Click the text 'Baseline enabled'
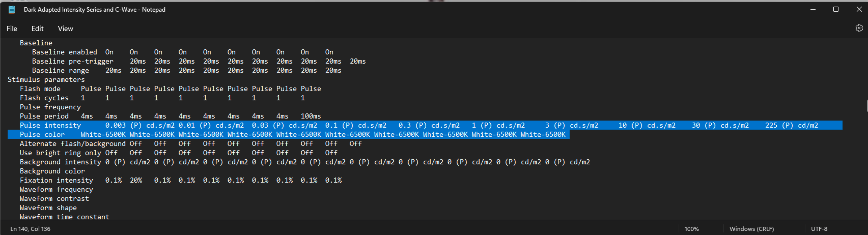The width and height of the screenshot is (868, 235). 64,52
